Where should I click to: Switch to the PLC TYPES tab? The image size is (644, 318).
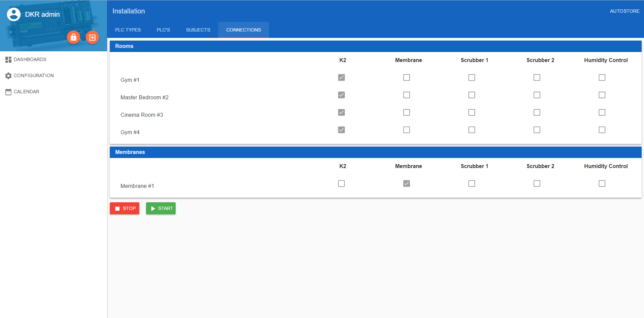tap(128, 30)
